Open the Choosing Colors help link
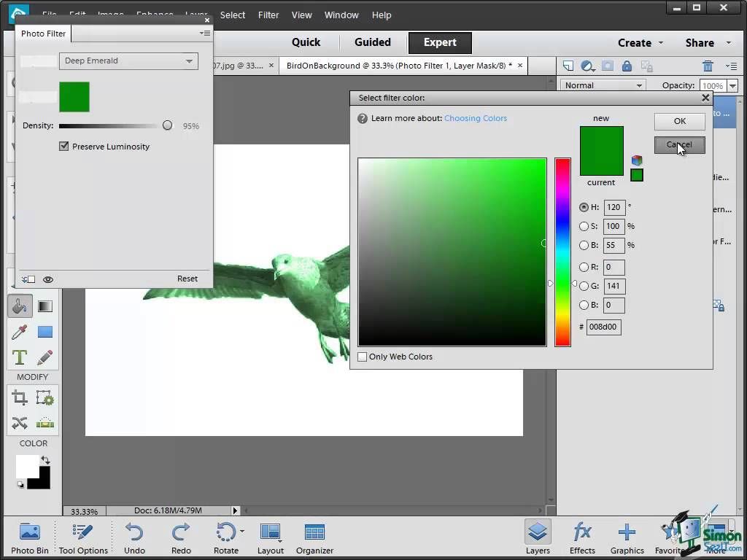 click(x=475, y=118)
